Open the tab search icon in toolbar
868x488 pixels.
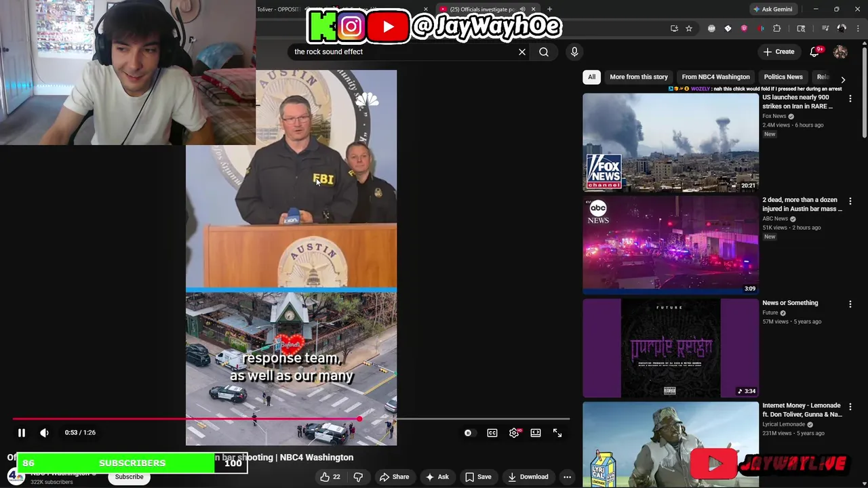pos(801,28)
